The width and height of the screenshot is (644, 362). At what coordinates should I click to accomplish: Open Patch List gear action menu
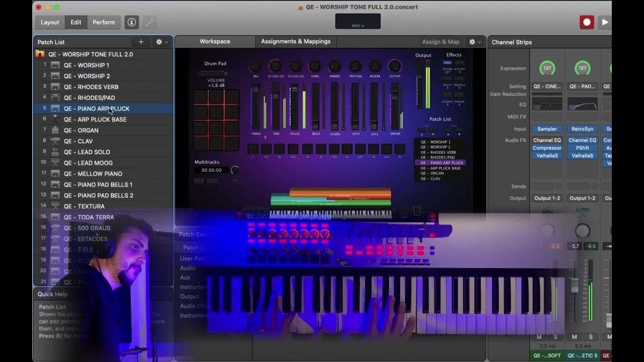[x=162, y=42]
